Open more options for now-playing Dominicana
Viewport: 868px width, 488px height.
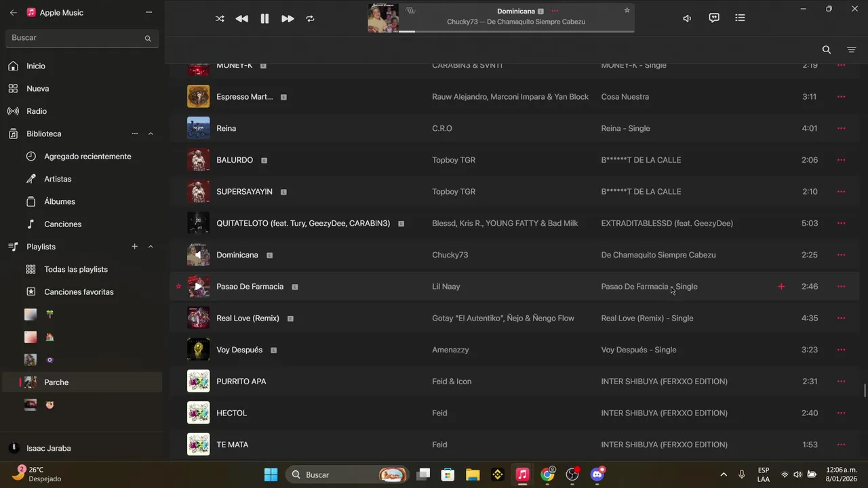[555, 11]
